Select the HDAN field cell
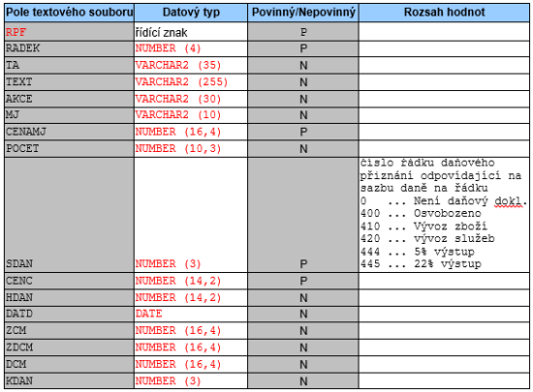Screen dimensions: 533x392 [70, 298]
